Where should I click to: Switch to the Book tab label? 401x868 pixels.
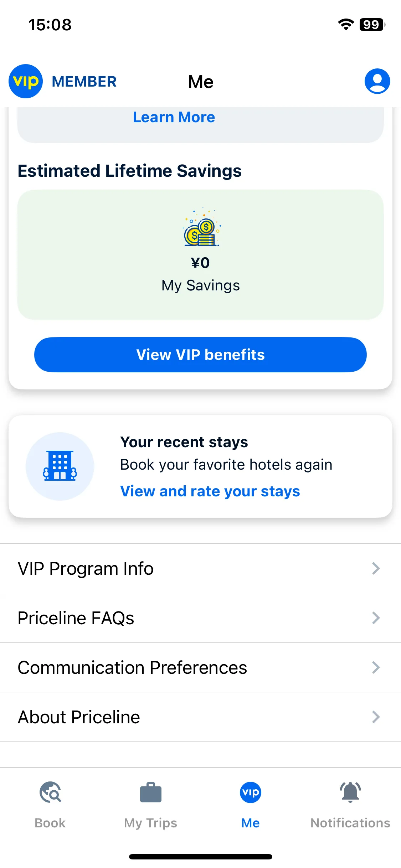(50, 823)
